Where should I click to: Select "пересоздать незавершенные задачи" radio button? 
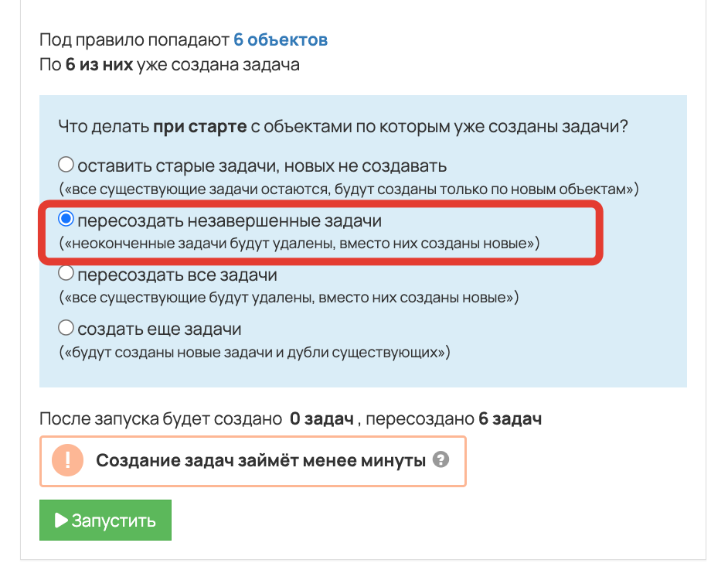tap(66, 219)
